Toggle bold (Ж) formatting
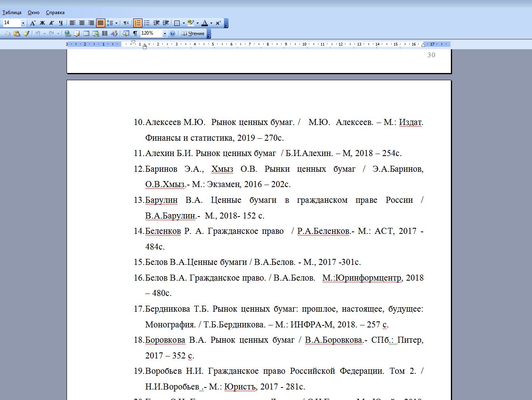The width and height of the screenshot is (532, 400). click(x=42, y=23)
